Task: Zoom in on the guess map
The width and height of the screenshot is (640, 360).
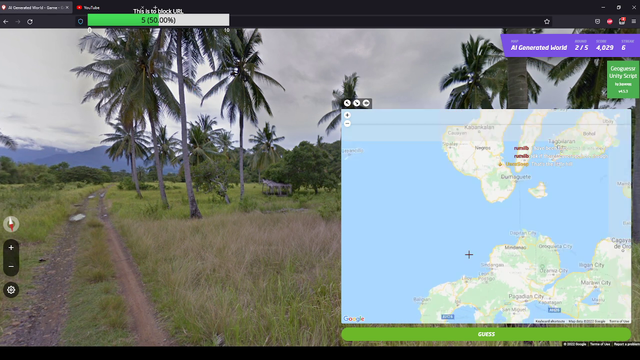Action: 347,116
